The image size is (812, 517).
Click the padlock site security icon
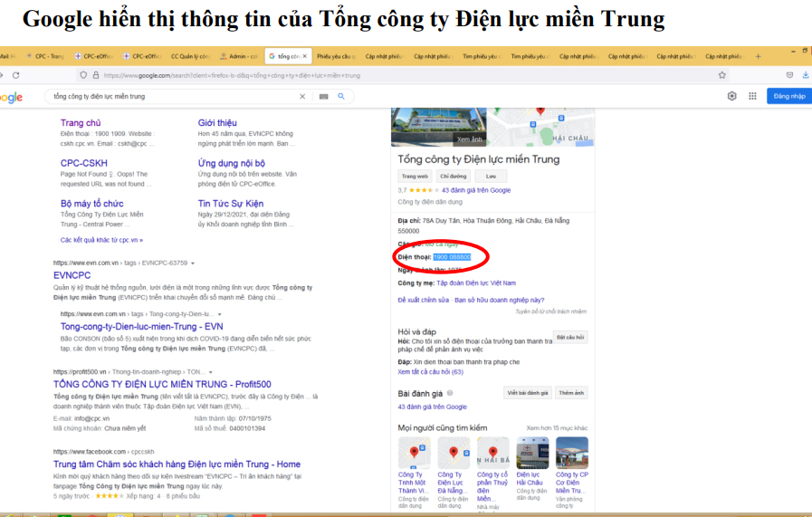(x=96, y=75)
